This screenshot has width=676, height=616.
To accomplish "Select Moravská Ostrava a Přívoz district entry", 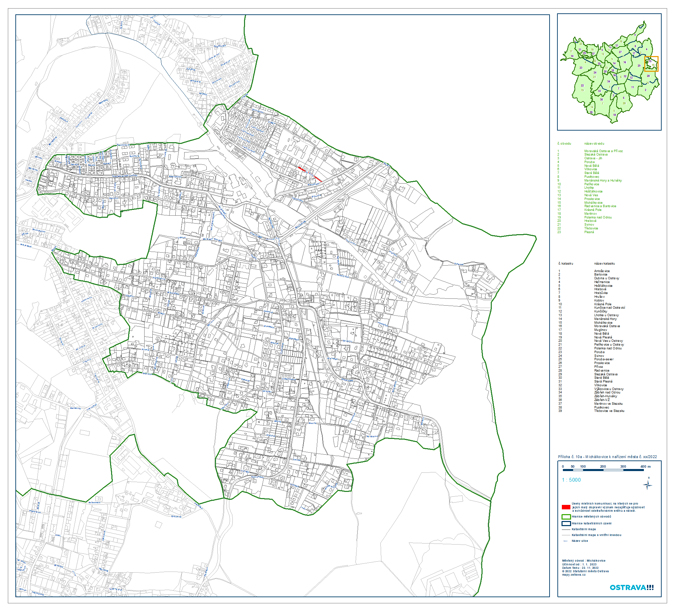I will point(603,151).
